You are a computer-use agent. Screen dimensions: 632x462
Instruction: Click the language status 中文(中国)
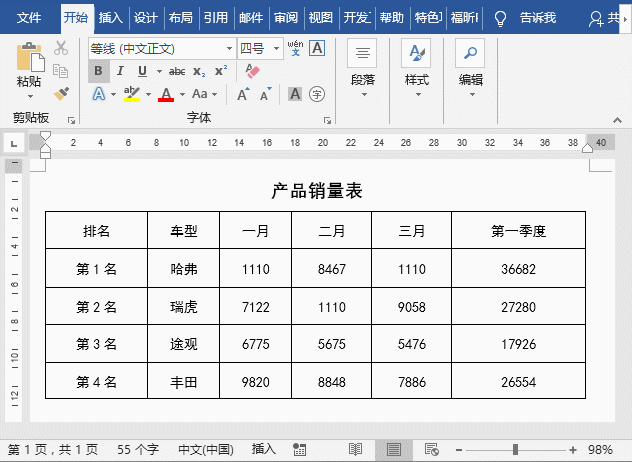coord(206,450)
